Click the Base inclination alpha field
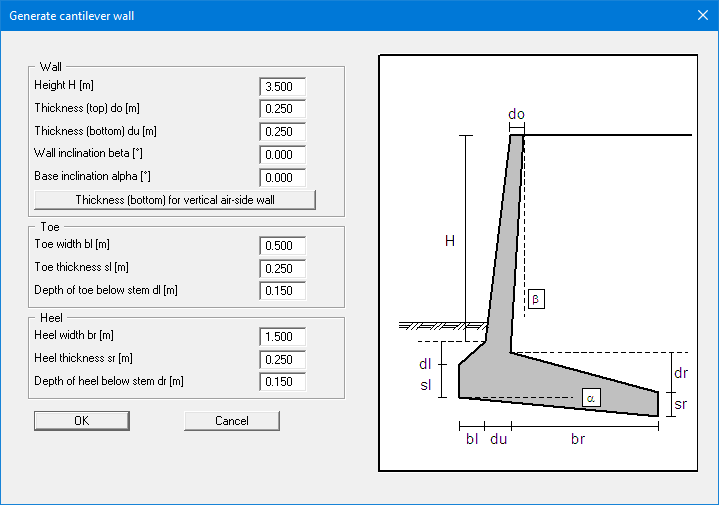The height and width of the screenshot is (505, 719). [x=282, y=178]
